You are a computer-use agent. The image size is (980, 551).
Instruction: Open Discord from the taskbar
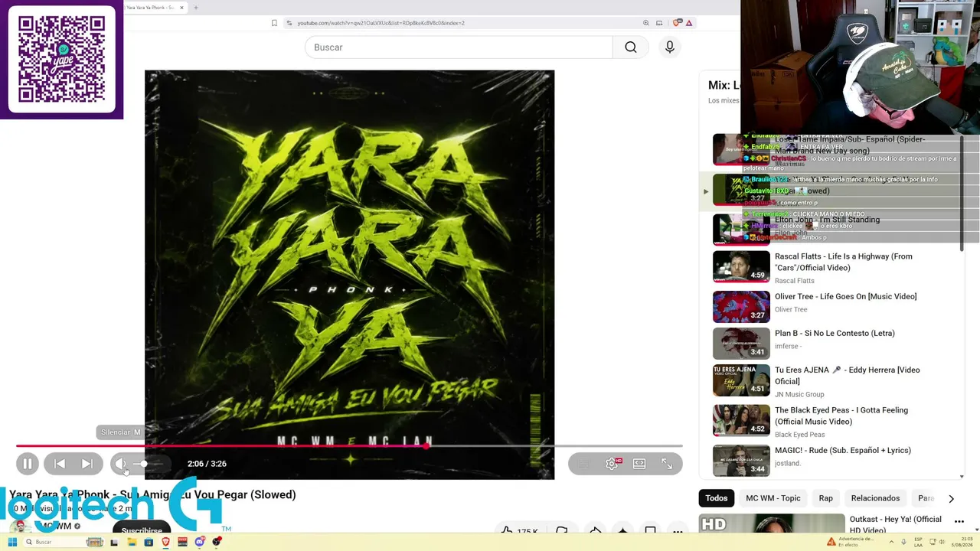(x=200, y=543)
